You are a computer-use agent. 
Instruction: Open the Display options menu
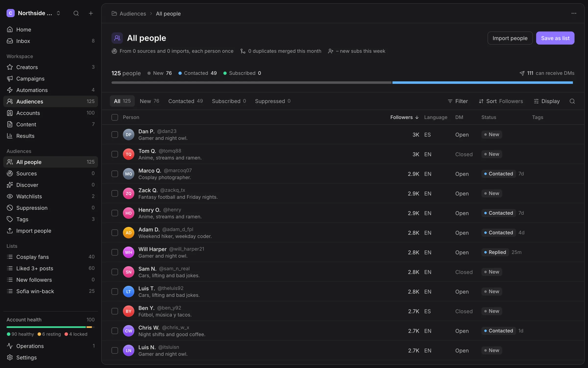tap(547, 101)
